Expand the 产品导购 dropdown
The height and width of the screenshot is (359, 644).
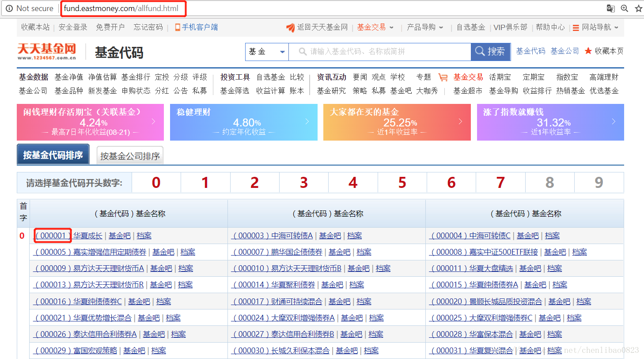pos(425,27)
